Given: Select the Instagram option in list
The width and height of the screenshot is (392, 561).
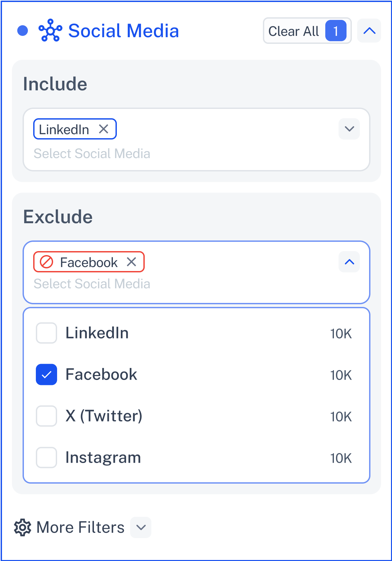Looking at the screenshot, I should 196,457.
